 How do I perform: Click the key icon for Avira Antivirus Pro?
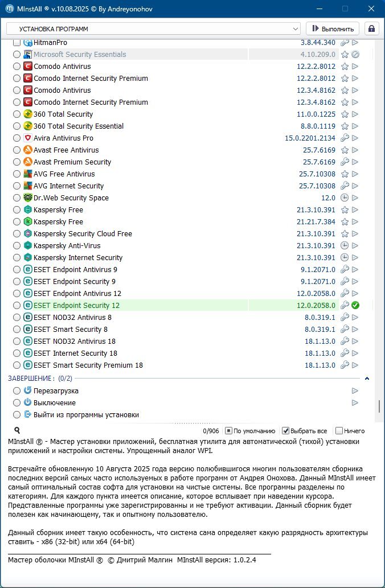point(345,138)
